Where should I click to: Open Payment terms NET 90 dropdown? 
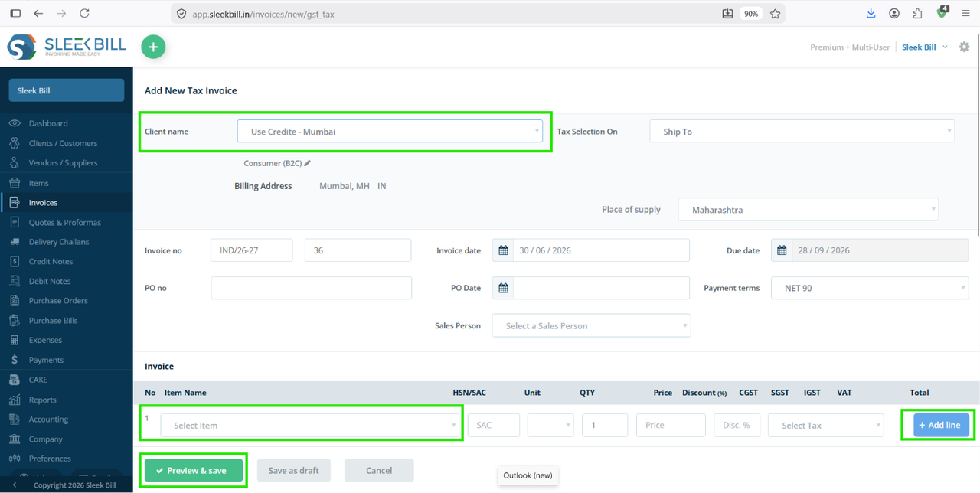tap(870, 288)
